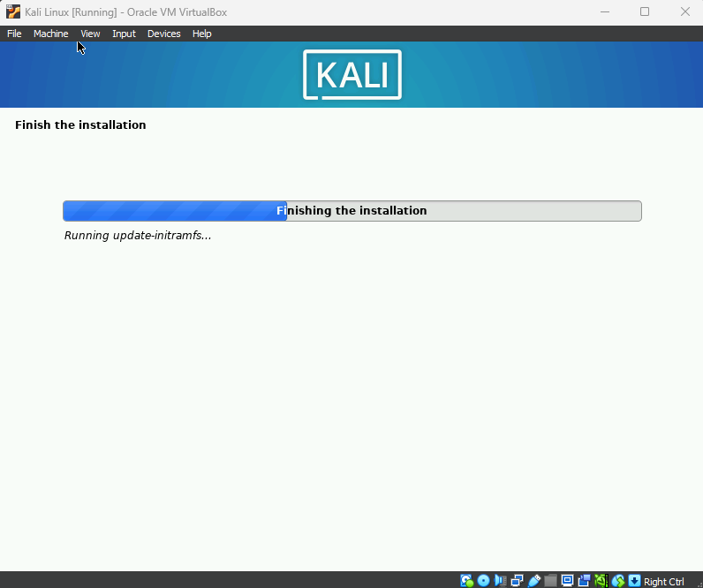Open the View menu

(x=90, y=34)
